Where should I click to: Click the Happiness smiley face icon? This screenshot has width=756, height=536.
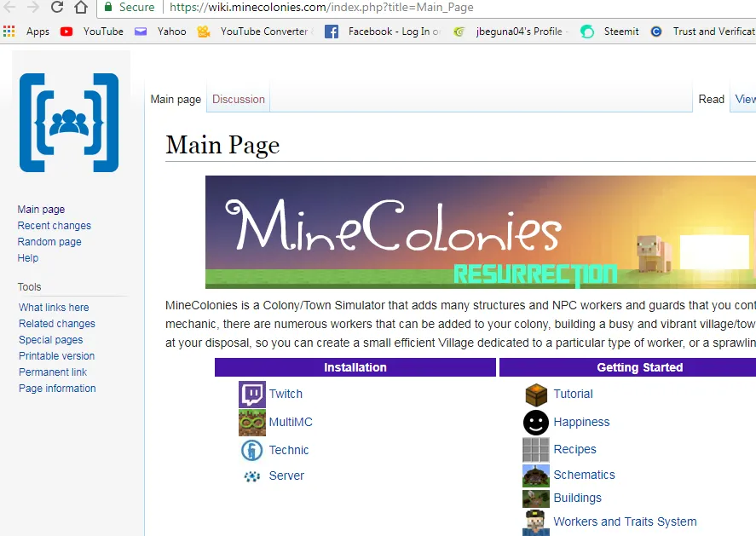[x=536, y=423]
